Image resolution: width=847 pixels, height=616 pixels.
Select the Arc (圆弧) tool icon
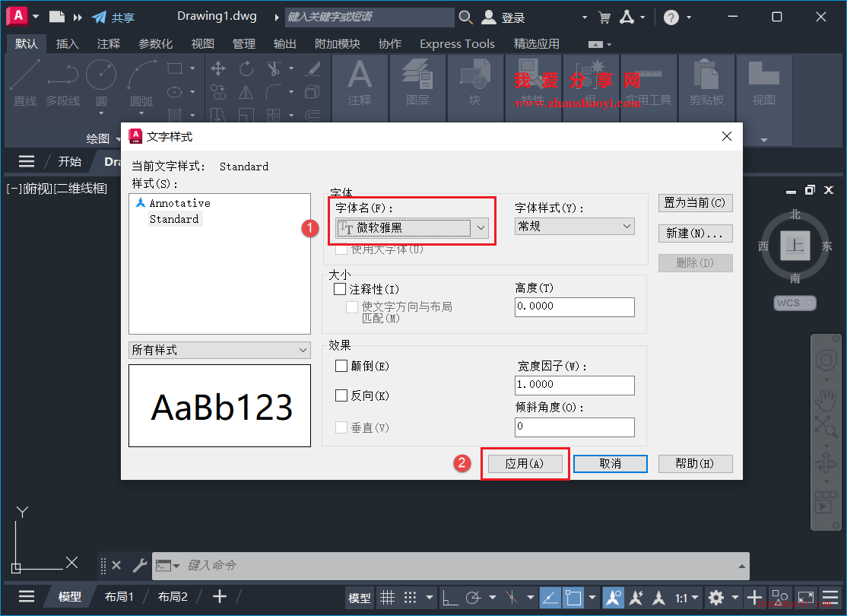(x=141, y=75)
